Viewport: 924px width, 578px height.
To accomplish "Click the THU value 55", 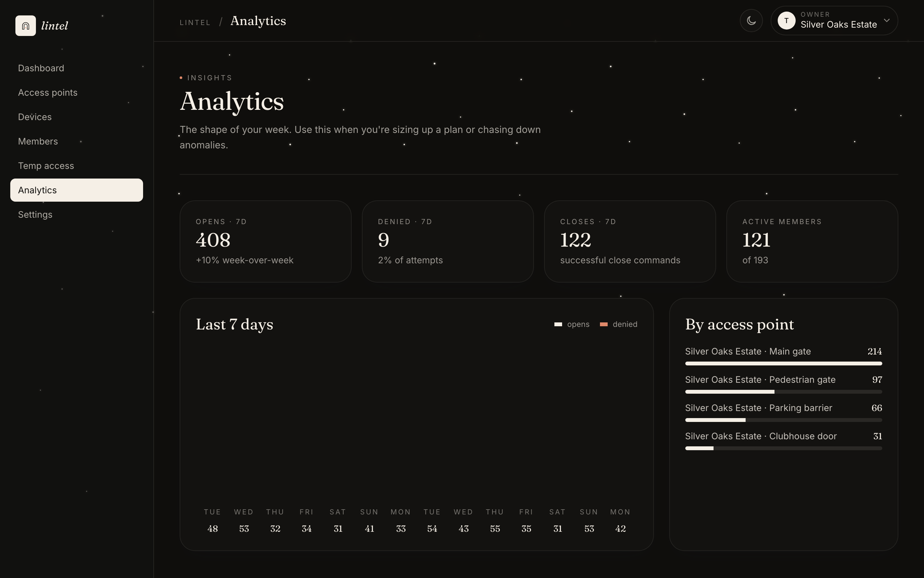I will pos(495,529).
